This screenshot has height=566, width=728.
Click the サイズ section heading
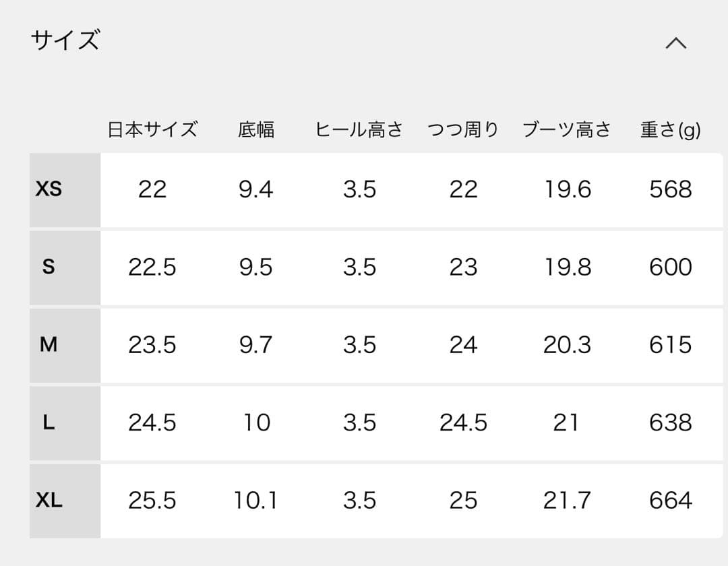click(65, 40)
